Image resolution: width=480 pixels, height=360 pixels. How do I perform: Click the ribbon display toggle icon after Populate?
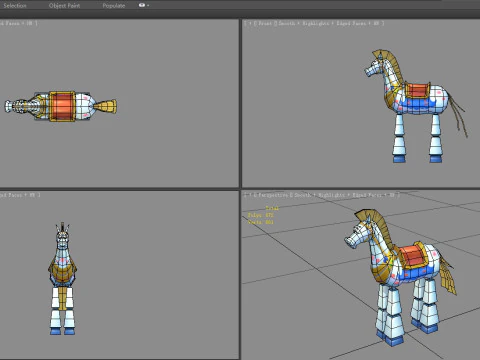tap(142, 5)
